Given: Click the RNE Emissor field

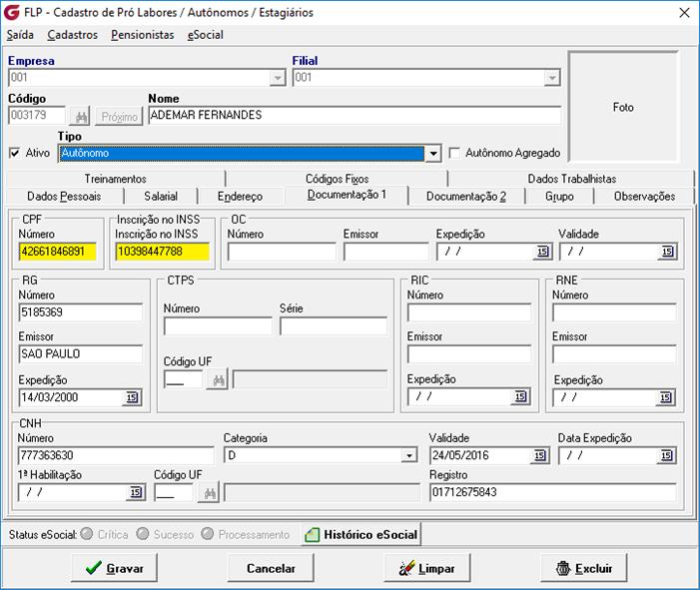Looking at the screenshot, I should [614, 354].
